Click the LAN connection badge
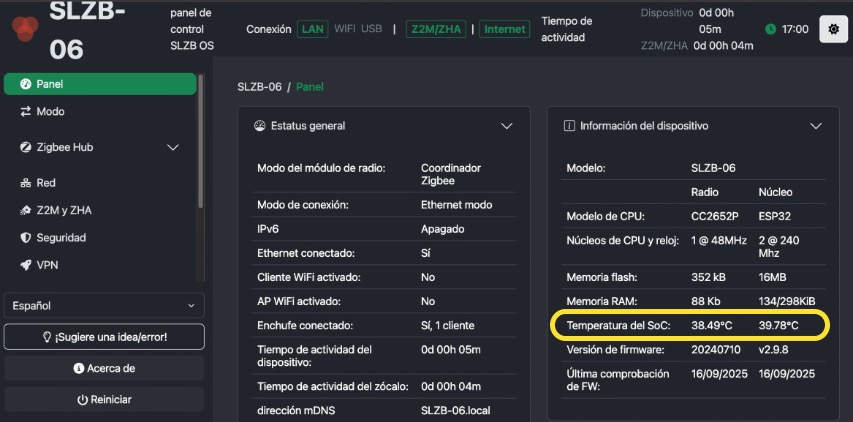853x422 pixels. [x=313, y=29]
